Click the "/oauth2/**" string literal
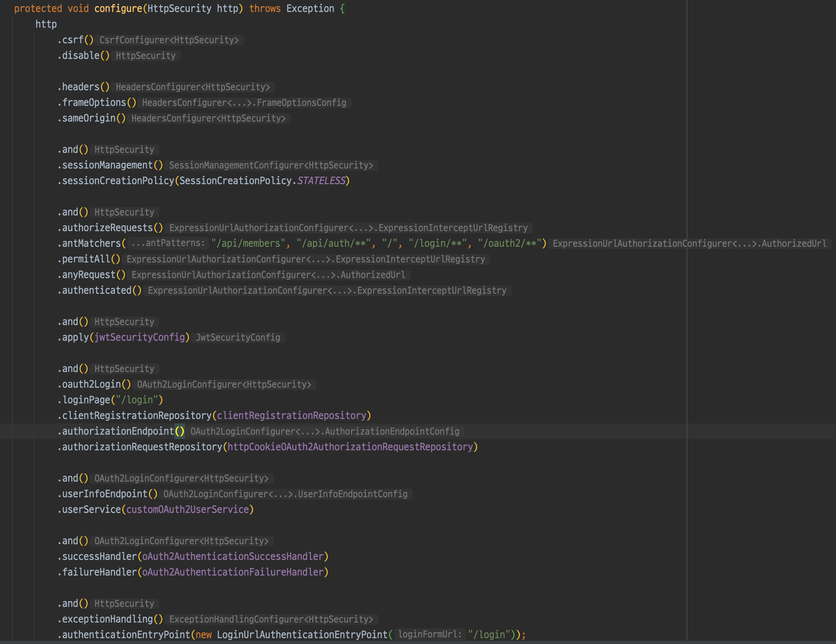836x644 pixels. pyautogui.click(x=509, y=243)
